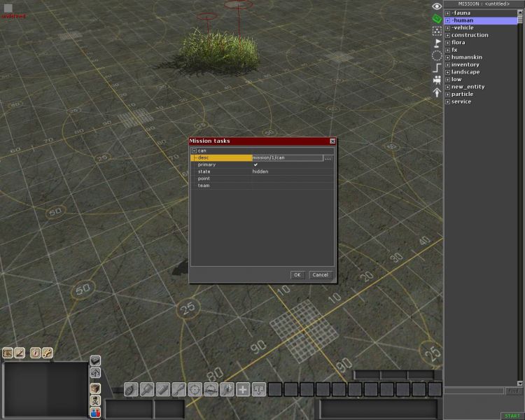
Task: Select the dotted circle zone mode icon
Action: (x=437, y=55)
